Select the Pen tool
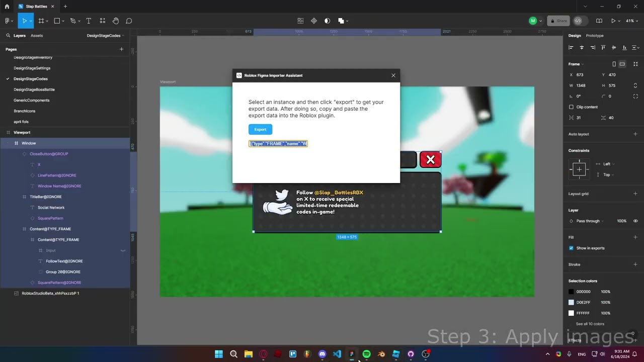 73,21
